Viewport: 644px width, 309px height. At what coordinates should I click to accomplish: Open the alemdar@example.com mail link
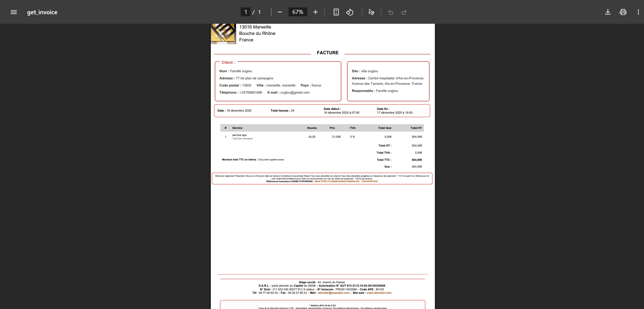(x=333, y=293)
